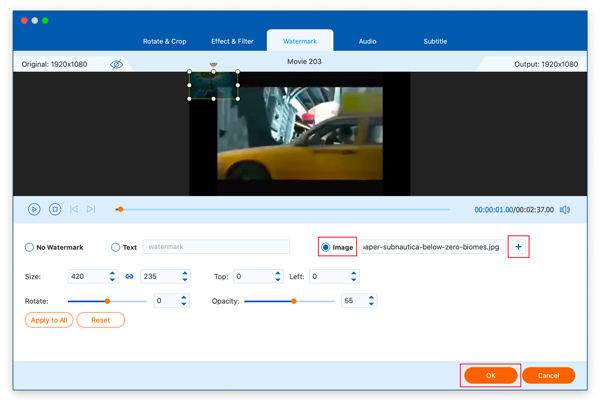This screenshot has width=600, height=405.
Task: Select the Text watermark radio button
Action: 116,247
